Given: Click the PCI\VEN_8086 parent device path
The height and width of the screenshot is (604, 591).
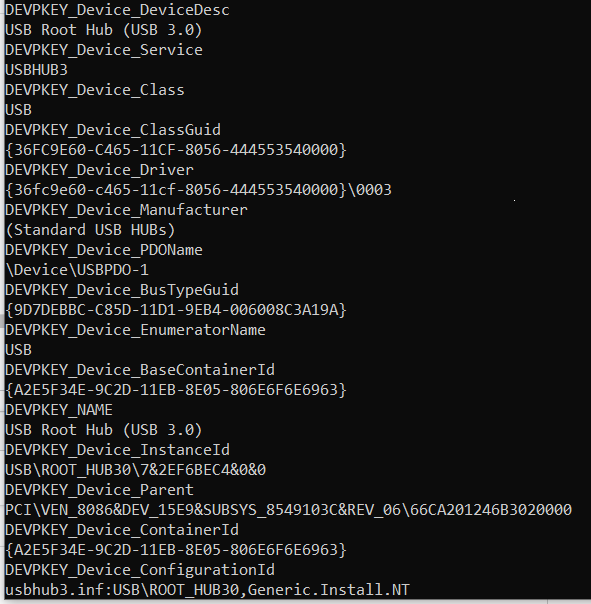Looking at the screenshot, I should pos(289,510).
